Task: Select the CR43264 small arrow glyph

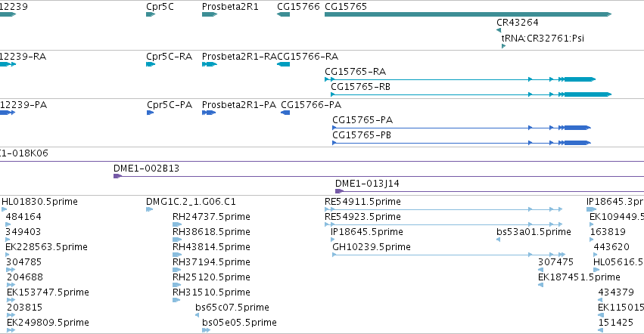Action: pos(499,30)
